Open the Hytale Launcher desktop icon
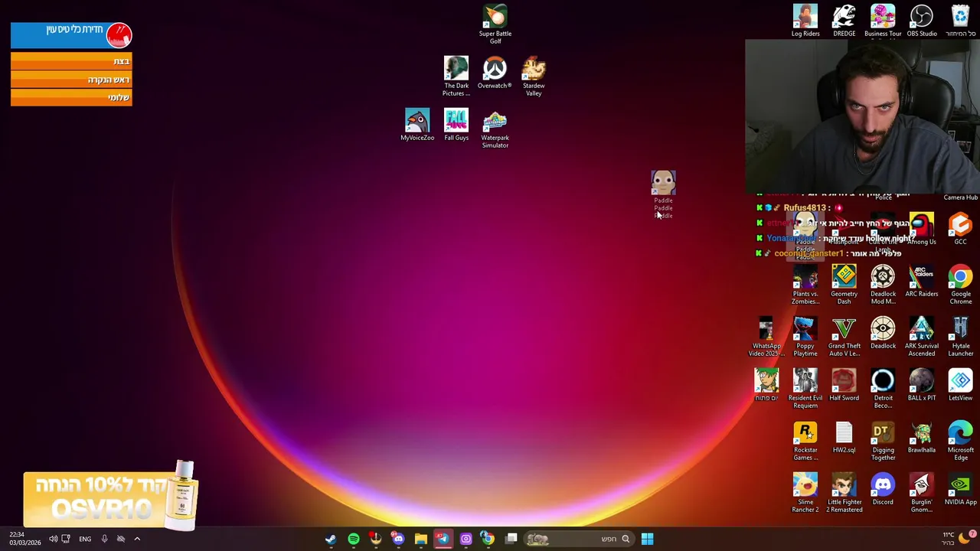Viewport: 980px width, 551px height. pos(960,337)
